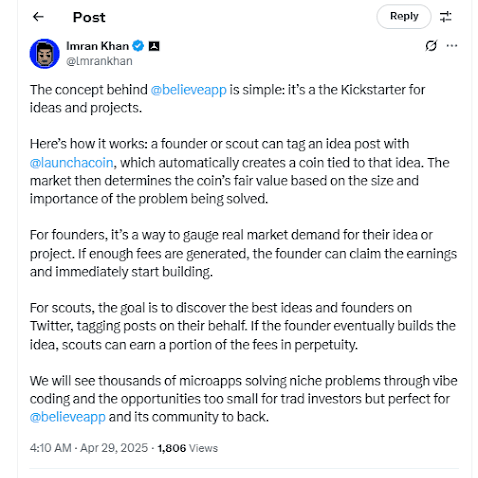Open the @believeapp mention in last paragraph
Image resolution: width=478 pixels, height=478 pixels.
pyautogui.click(x=68, y=417)
